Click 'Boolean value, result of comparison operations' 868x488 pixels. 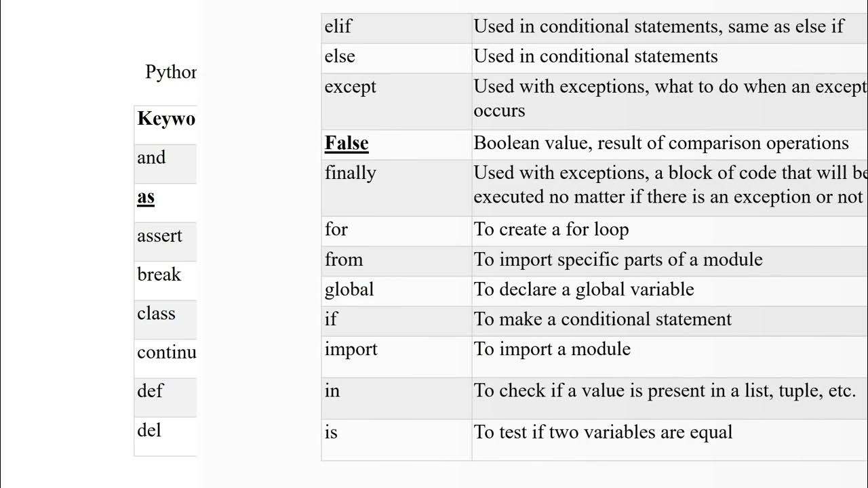click(661, 143)
